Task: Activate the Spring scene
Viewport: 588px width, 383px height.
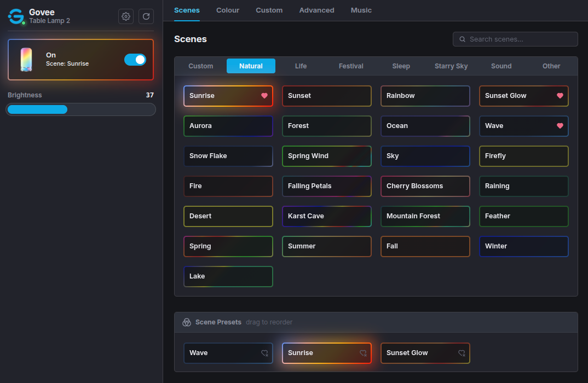Action: point(228,246)
